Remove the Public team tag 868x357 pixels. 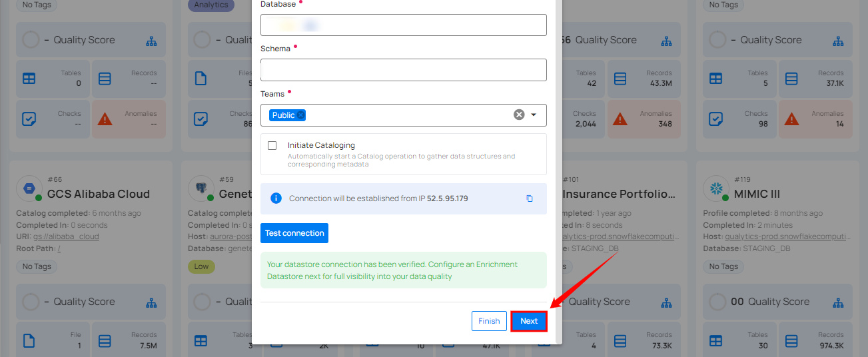click(301, 115)
